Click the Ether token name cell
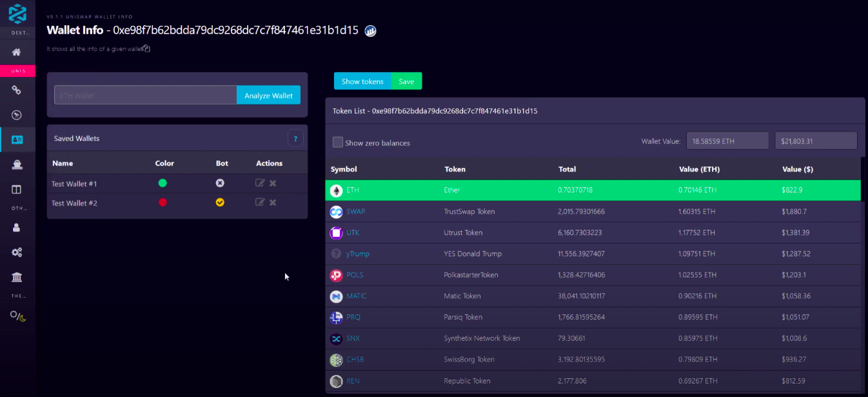The height and width of the screenshot is (397, 868). pos(452,190)
